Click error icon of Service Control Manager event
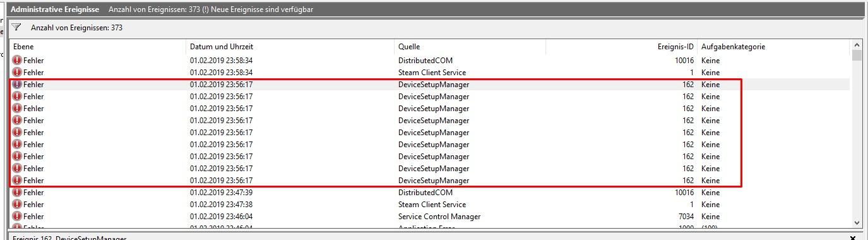Screen dimensions: 868x240 tap(17, 217)
